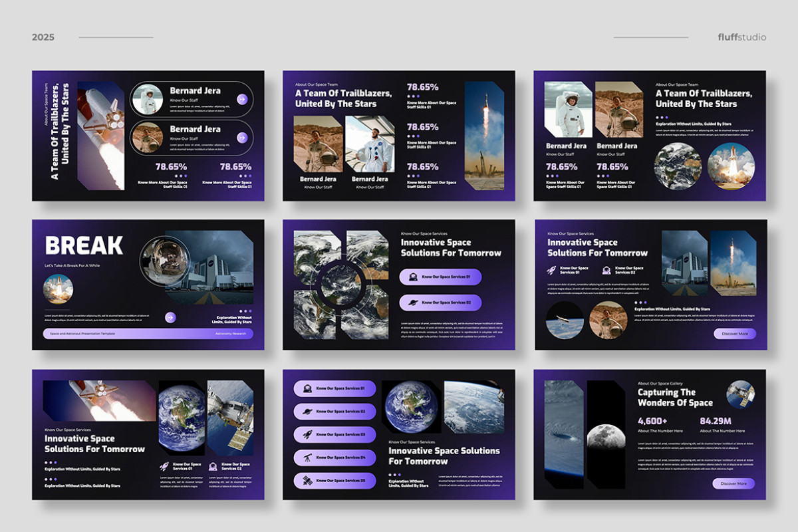Select the astronaut helmet icon on Space Services 01
The image size is (798, 532).
pyautogui.click(x=307, y=389)
